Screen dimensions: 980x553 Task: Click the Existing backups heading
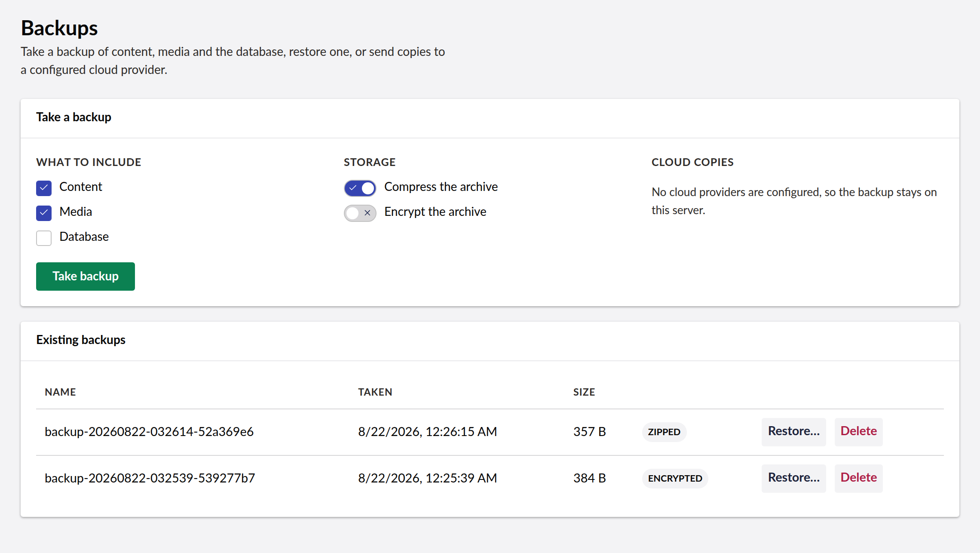81,340
